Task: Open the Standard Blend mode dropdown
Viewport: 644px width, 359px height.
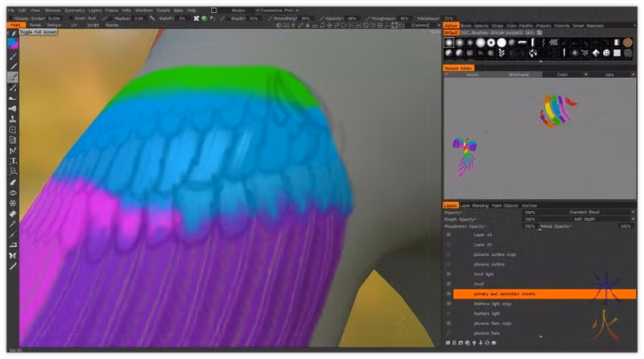Action: 588,213
